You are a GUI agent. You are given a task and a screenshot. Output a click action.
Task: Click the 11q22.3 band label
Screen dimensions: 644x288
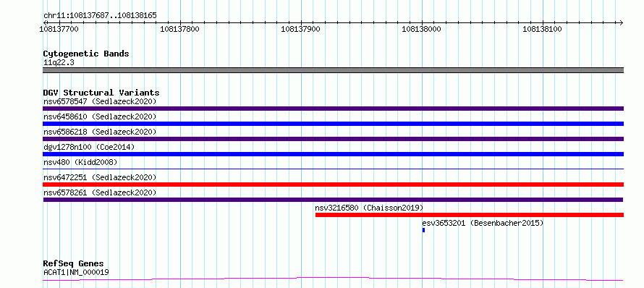[x=59, y=62]
